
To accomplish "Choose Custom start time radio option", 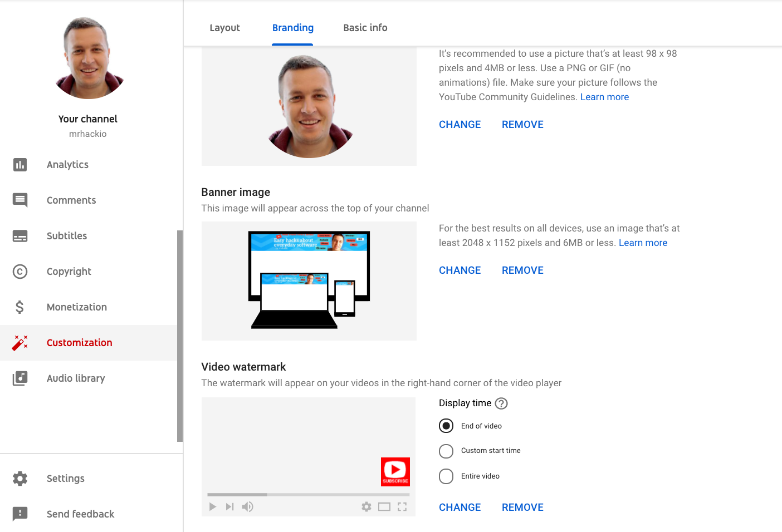I will point(446,451).
